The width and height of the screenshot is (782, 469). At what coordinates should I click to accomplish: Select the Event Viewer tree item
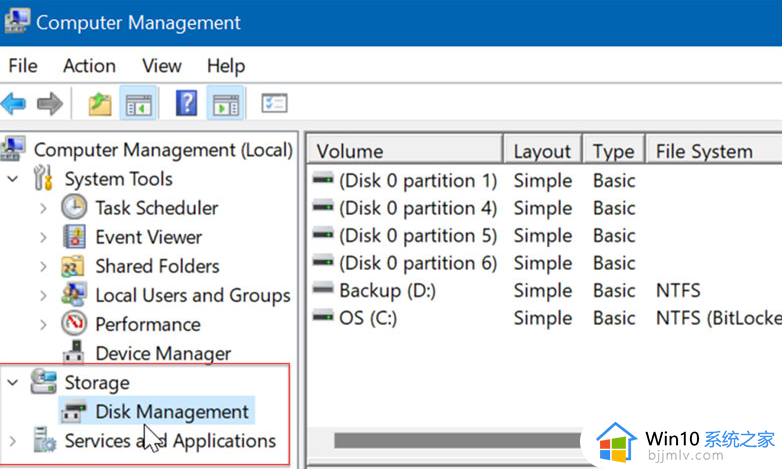tap(149, 237)
